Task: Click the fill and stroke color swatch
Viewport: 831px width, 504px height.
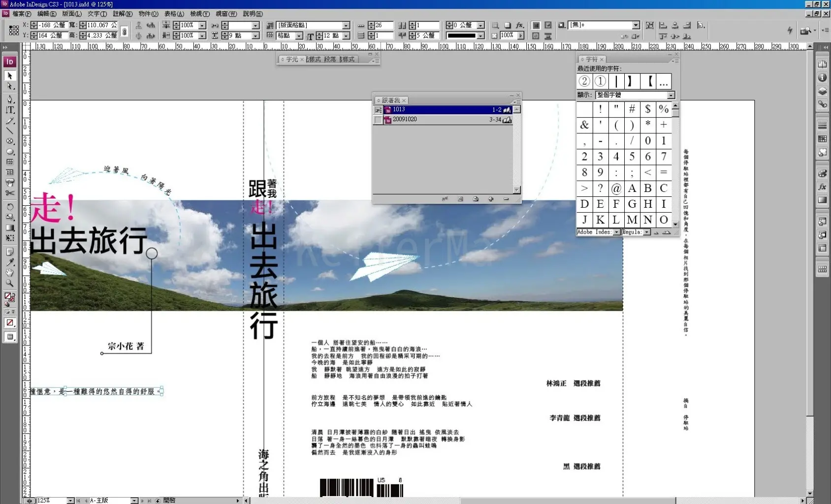Action: (9, 297)
